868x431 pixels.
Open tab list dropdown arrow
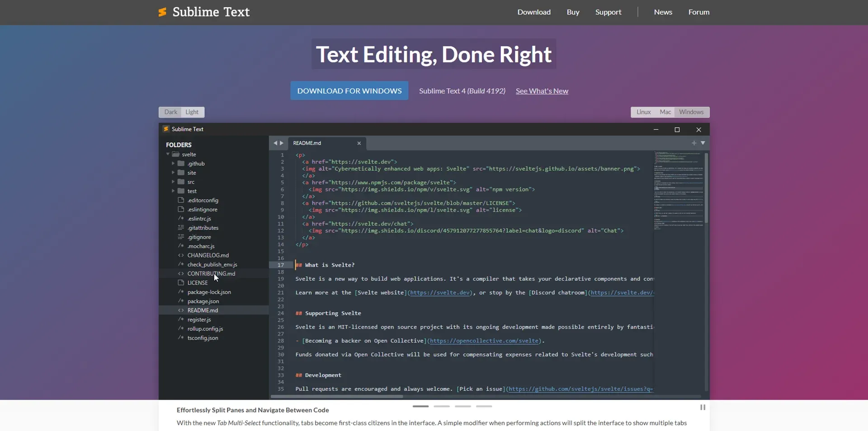(703, 143)
